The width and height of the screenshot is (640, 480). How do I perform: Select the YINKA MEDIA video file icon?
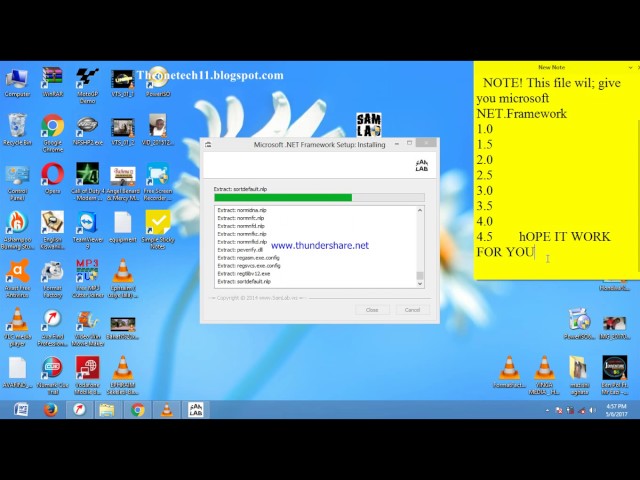pos(544,376)
